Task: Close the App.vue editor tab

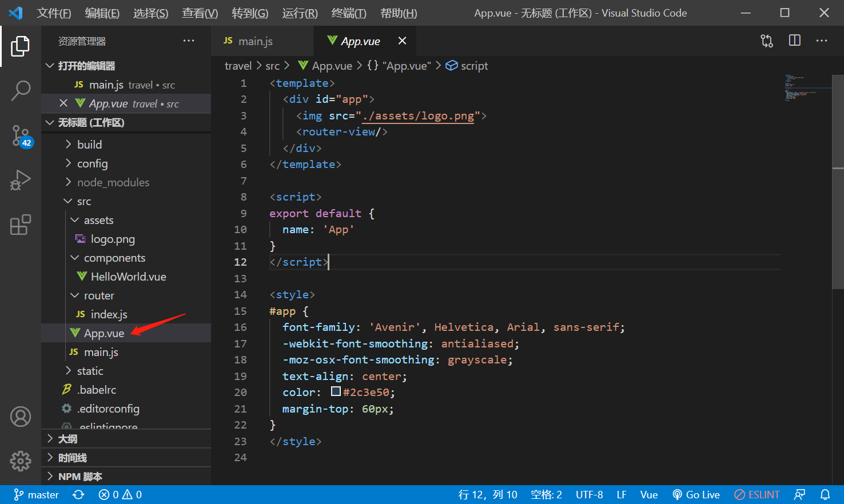Action: tap(403, 41)
